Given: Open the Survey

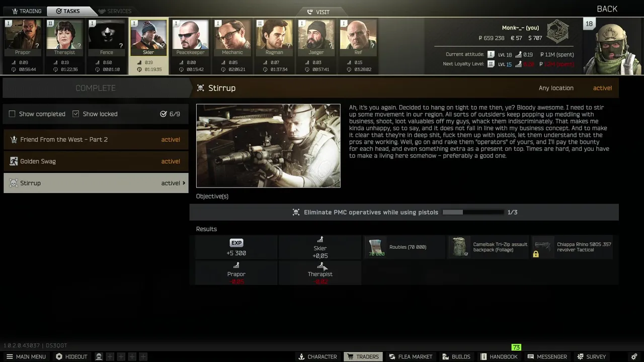Looking at the screenshot, I should point(592,356).
